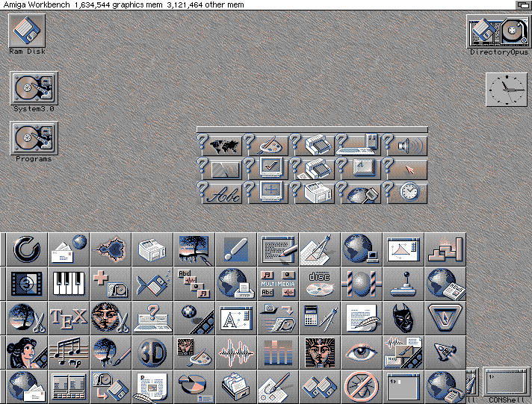Click the analog clock on the desktop
Image resolution: width=532 pixels, height=404 pixels.
(x=507, y=90)
